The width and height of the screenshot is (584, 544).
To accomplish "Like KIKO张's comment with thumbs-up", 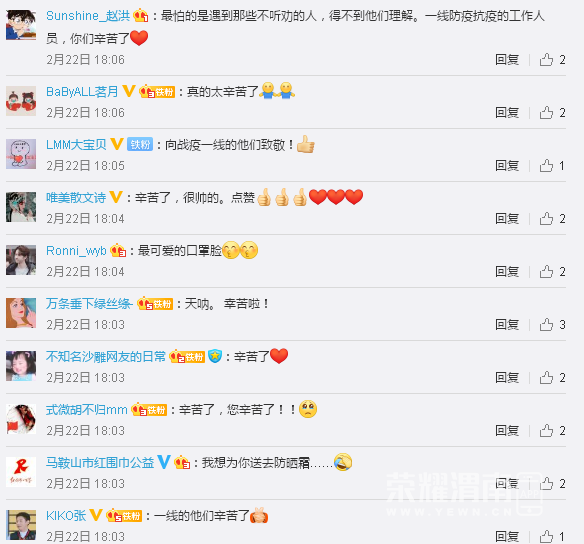I will click(546, 537).
